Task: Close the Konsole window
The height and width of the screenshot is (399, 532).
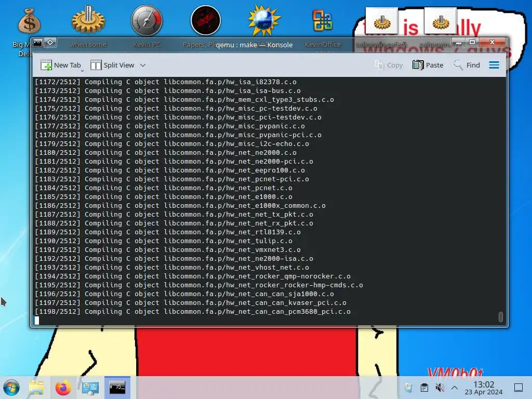Action: pyautogui.click(x=493, y=43)
